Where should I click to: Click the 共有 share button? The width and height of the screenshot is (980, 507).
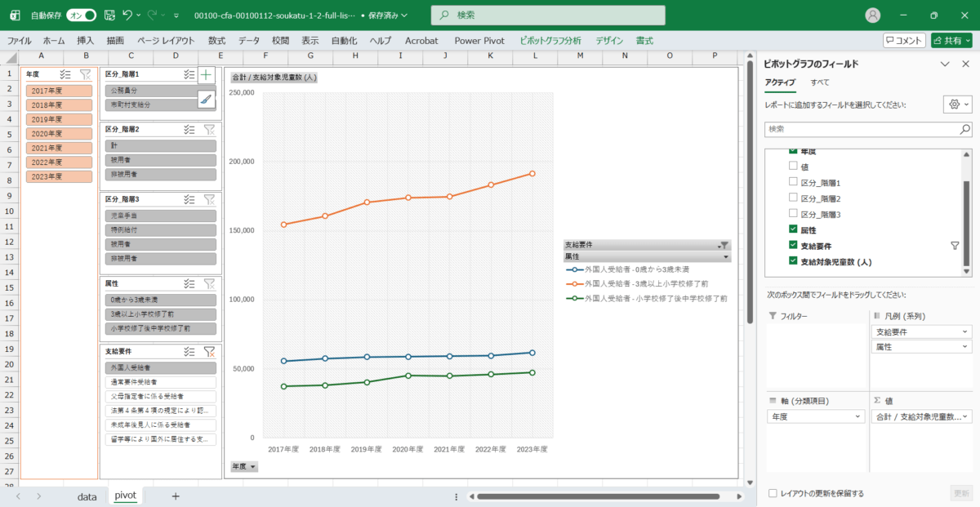point(951,40)
